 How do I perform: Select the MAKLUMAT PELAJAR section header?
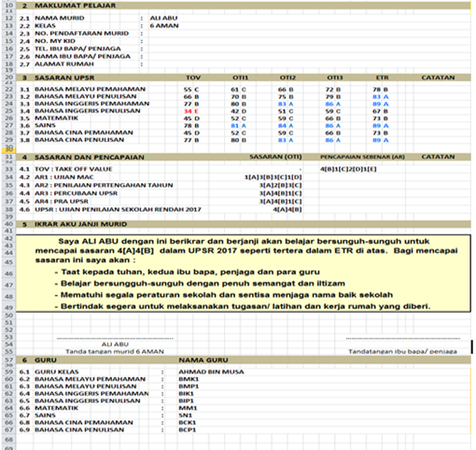[x=75, y=6]
